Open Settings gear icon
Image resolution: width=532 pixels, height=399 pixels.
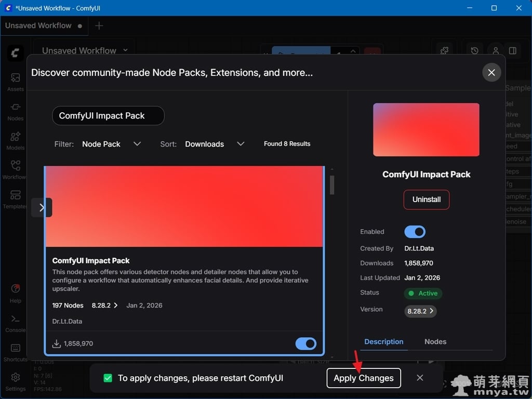16,380
